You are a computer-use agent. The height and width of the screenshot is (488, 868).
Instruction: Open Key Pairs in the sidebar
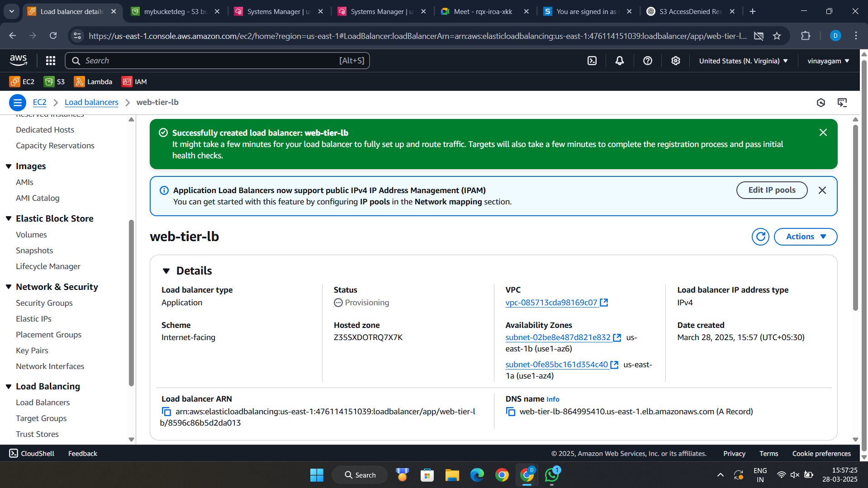(x=32, y=351)
